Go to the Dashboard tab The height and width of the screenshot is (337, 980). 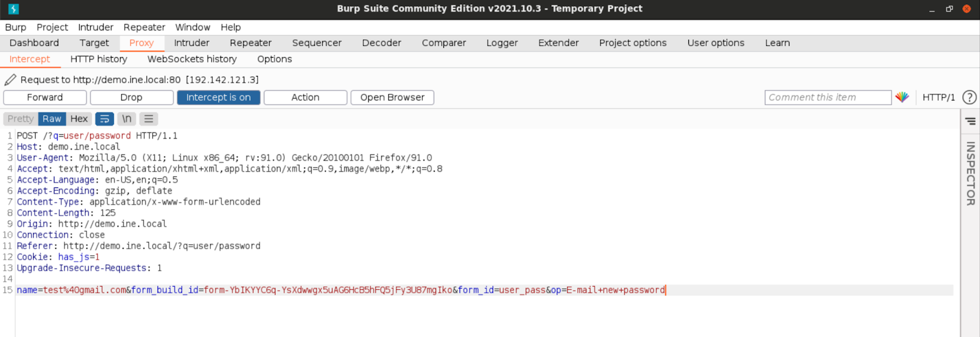[34, 43]
